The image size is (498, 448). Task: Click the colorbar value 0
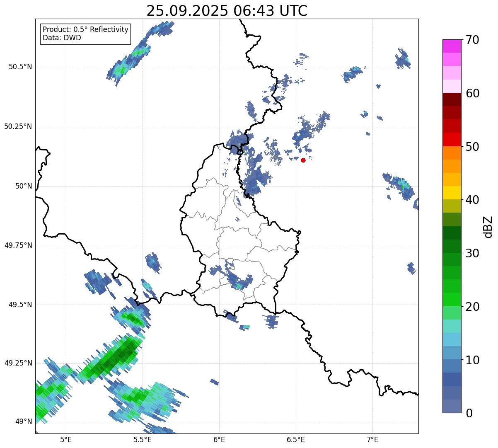pos(469,413)
